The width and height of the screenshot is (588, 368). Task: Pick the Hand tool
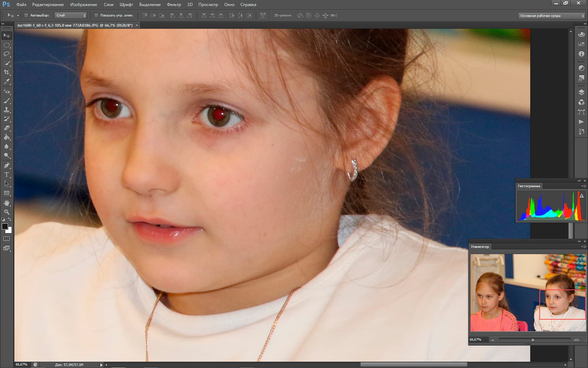pyautogui.click(x=7, y=203)
